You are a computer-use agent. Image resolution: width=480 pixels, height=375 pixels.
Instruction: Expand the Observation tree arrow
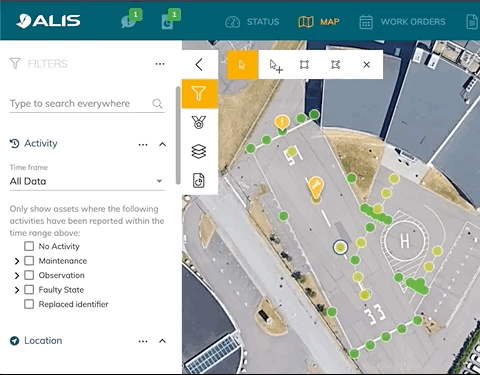17,275
